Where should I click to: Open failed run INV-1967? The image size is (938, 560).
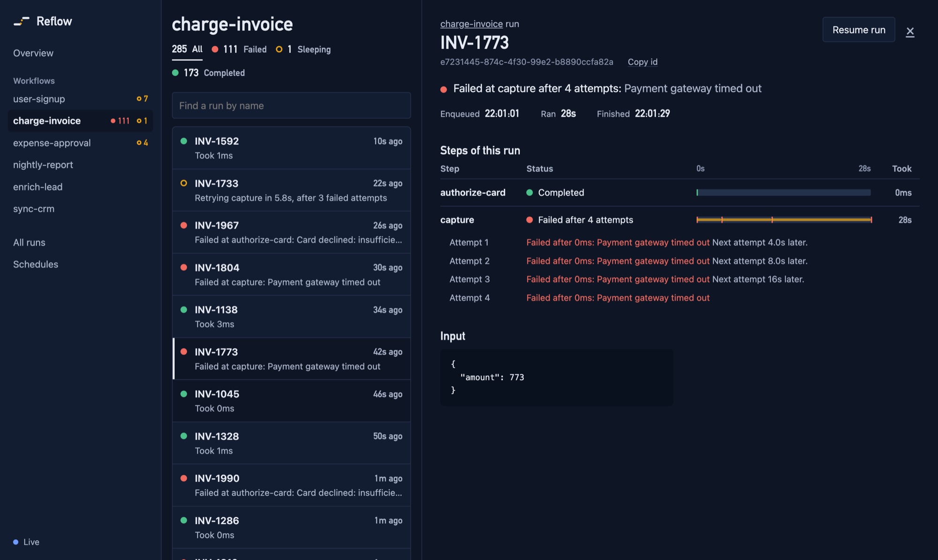tap(291, 232)
